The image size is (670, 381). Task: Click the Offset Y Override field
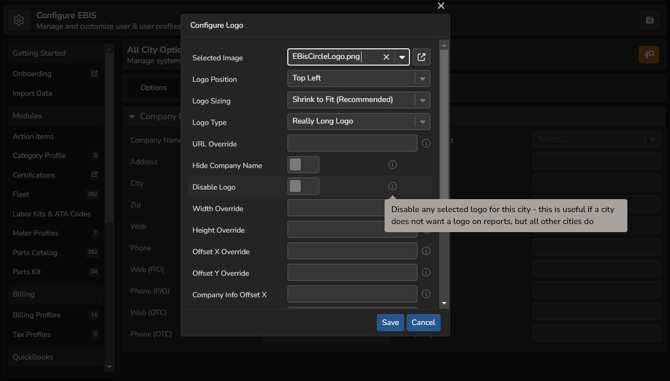pos(352,272)
